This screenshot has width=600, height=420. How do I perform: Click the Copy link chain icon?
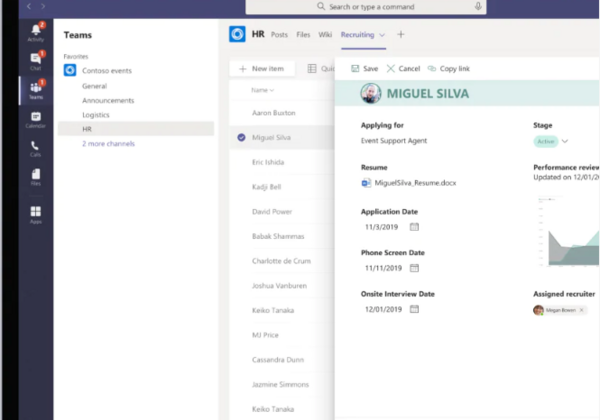click(x=432, y=68)
